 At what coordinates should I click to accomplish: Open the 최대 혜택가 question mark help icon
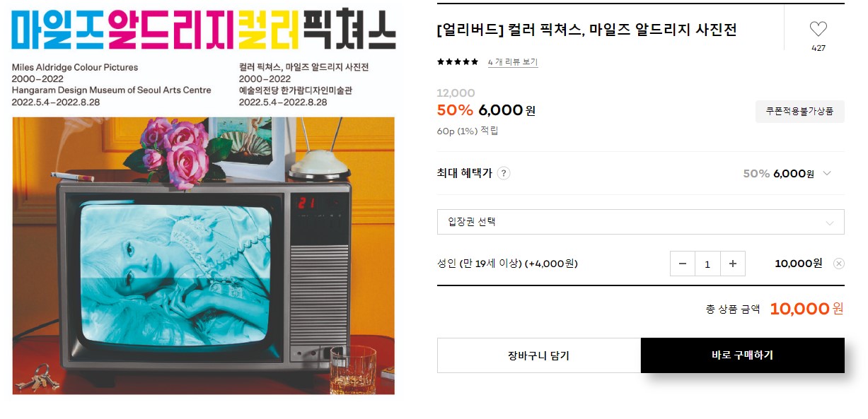click(x=504, y=173)
